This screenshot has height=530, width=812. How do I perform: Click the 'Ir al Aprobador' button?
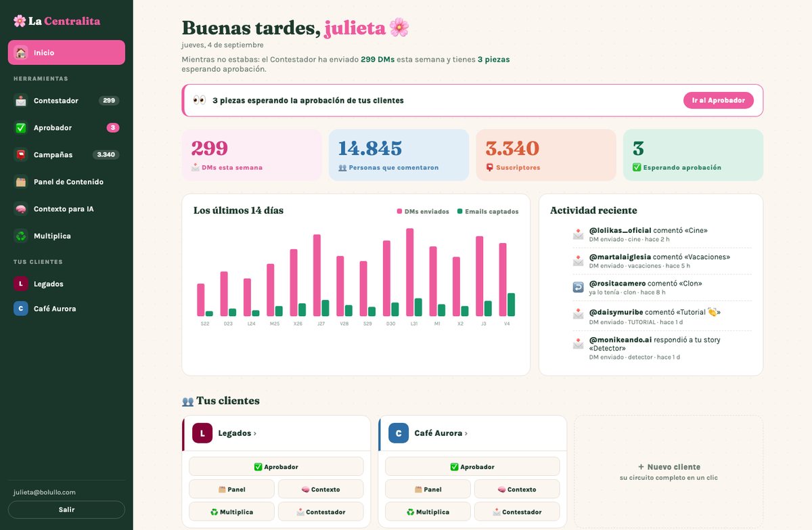click(719, 100)
